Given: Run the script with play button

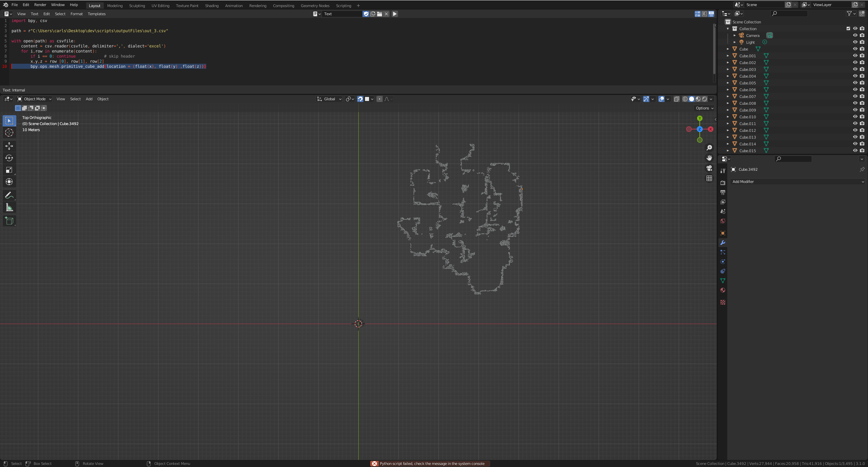Looking at the screenshot, I should click(x=394, y=14).
